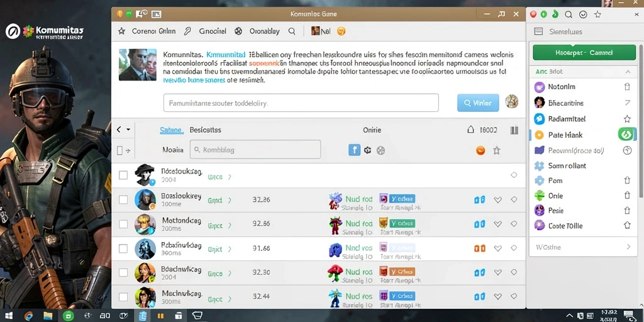Click the soccer ball icon before Oronablay
Image resolution: width=644 pixels, height=322 pixels.
coord(238,31)
